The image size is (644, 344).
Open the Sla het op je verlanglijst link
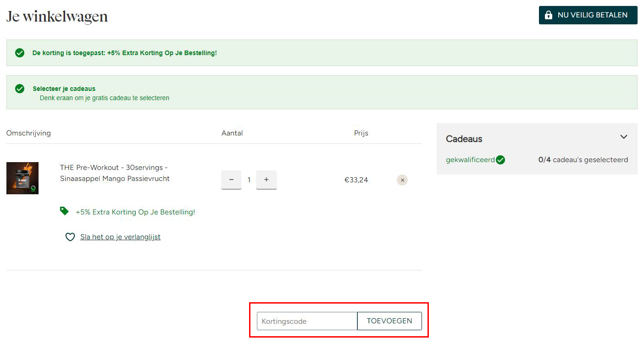120,237
